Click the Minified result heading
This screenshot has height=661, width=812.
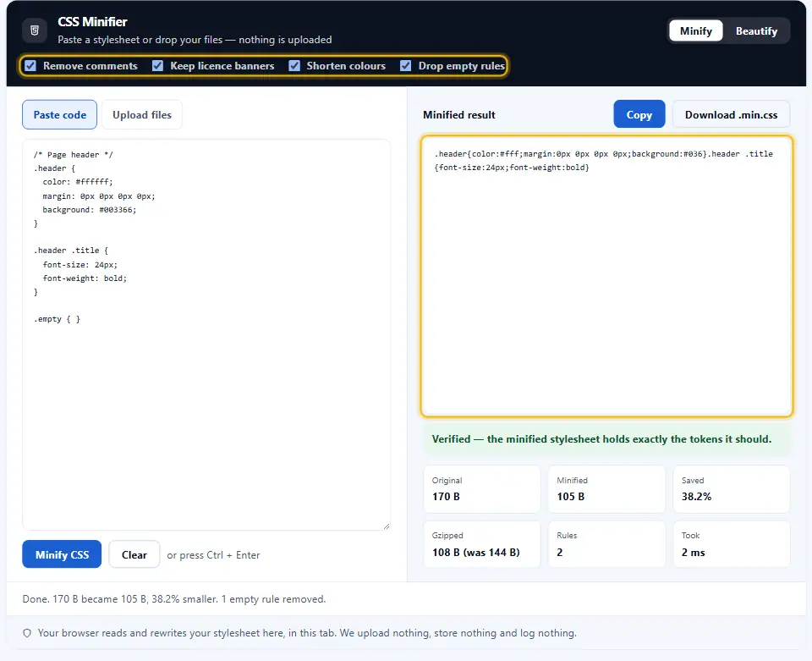[x=458, y=114]
